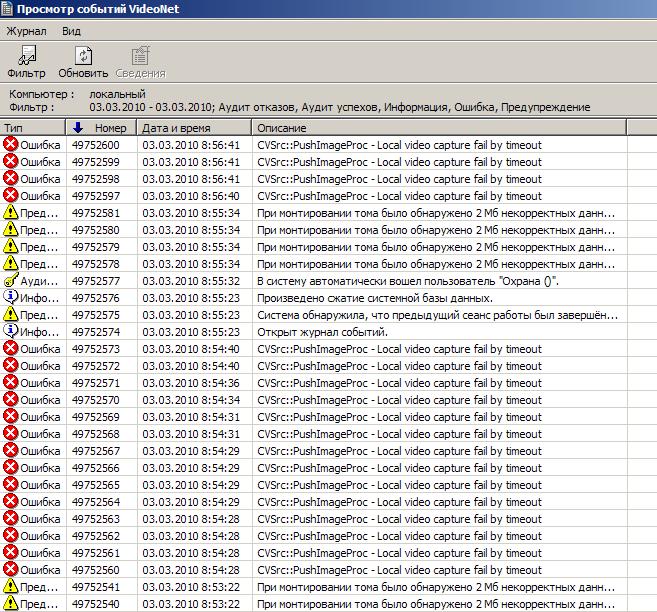Viewport: 657px width, 612px height.
Task: Click timestamp 03.03.2010 8:54:36
Action: click(x=191, y=383)
